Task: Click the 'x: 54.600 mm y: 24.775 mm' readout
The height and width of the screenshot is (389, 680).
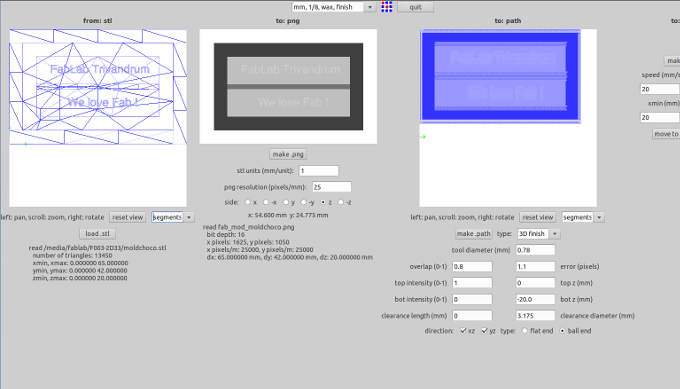Action: pos(288,215)
